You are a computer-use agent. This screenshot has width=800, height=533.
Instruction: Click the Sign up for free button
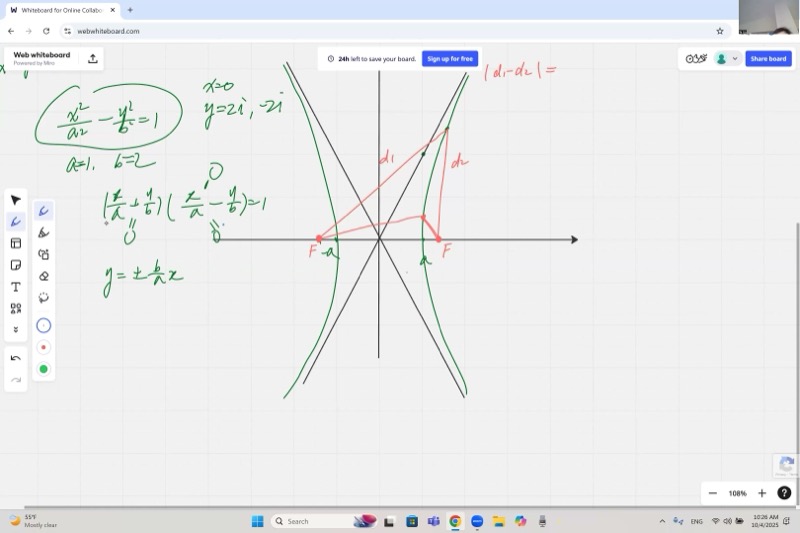(450, 59)
